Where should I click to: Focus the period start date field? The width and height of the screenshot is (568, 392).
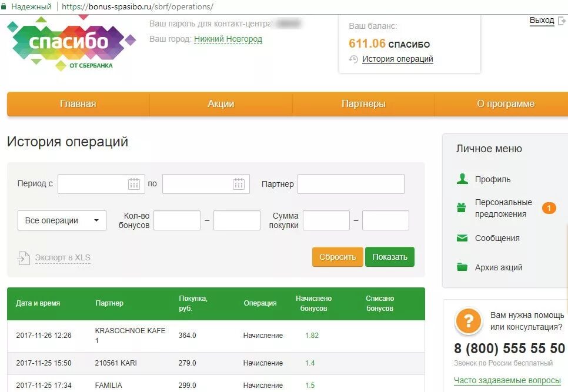tap(101, 184)
